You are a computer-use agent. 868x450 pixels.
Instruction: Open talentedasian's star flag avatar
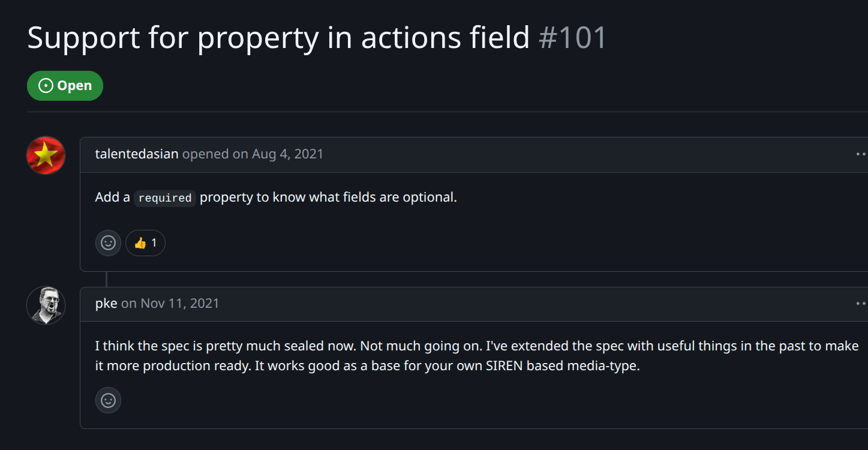46,155
